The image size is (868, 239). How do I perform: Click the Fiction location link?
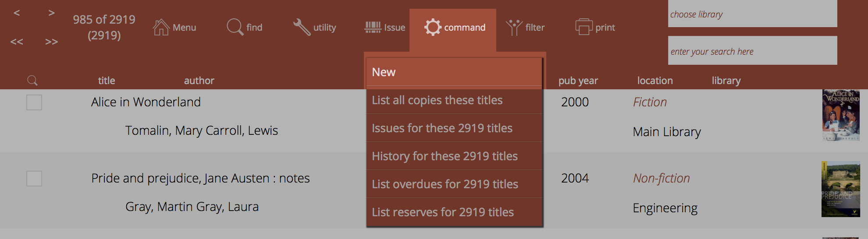click(650, 102)
